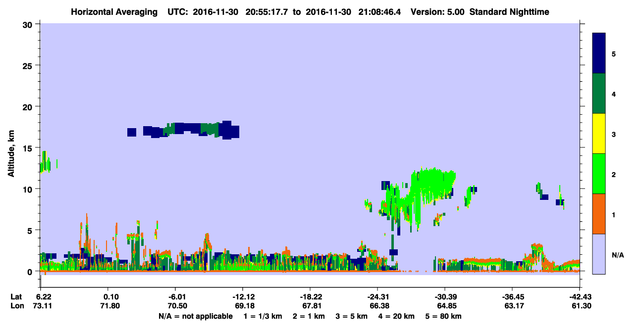Click the legend entry '1 = 1/3 km'

pos(263,316)
